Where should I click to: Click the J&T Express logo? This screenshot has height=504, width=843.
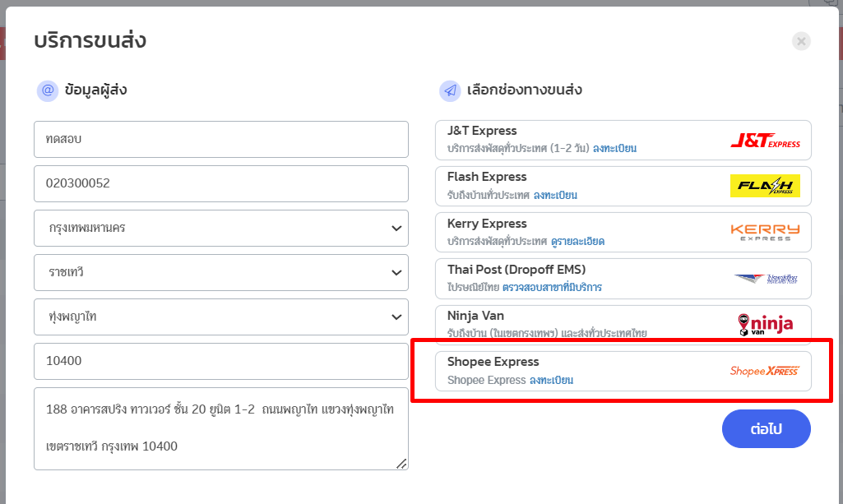click(765, 141)
